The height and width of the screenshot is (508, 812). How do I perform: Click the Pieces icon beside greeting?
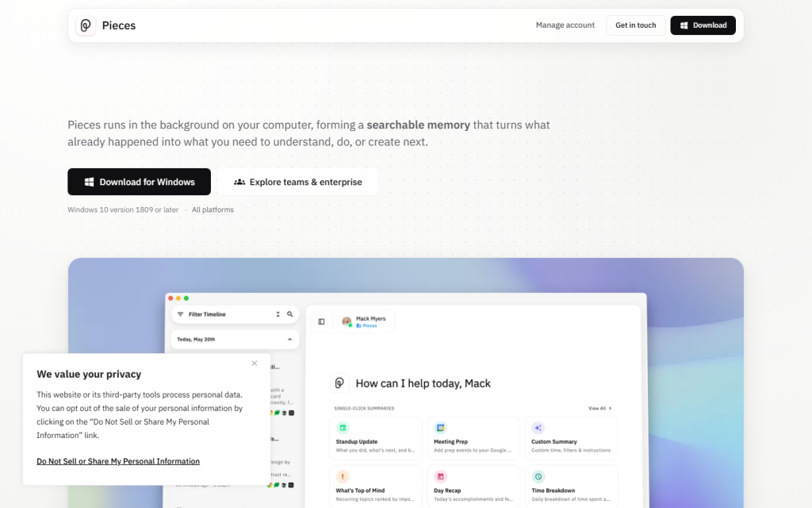tap(339, 383)
